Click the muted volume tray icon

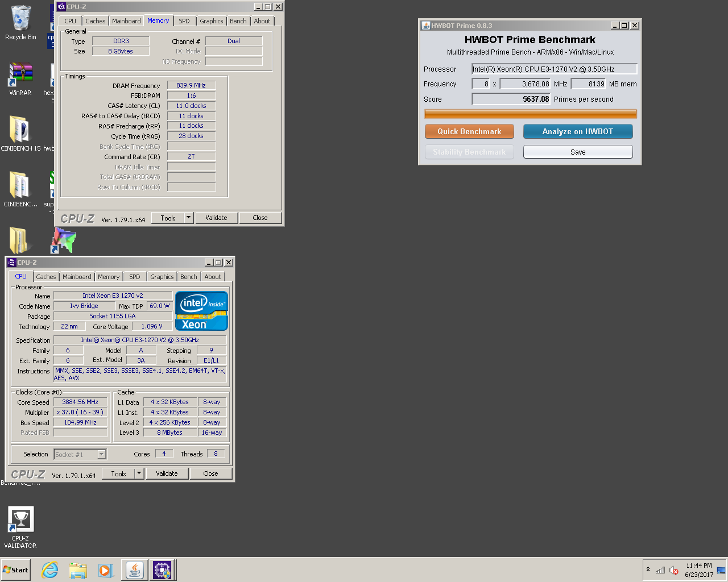click(x=674, y=570)
